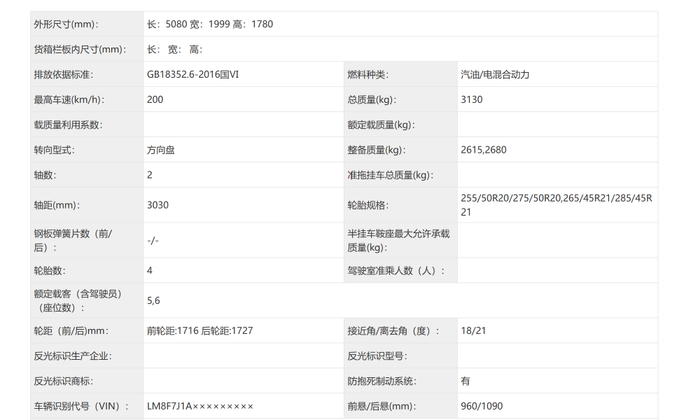Click the dimensions value 长：5080 宽：1999 高：1780
Screen dimensions: 700x420
(x=210, y=24)
